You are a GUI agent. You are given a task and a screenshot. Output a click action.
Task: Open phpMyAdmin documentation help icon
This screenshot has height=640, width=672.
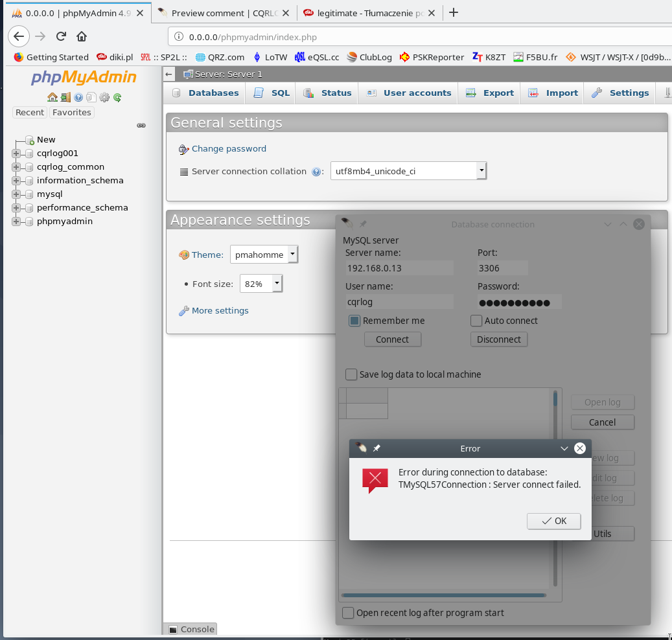(78, 97)
